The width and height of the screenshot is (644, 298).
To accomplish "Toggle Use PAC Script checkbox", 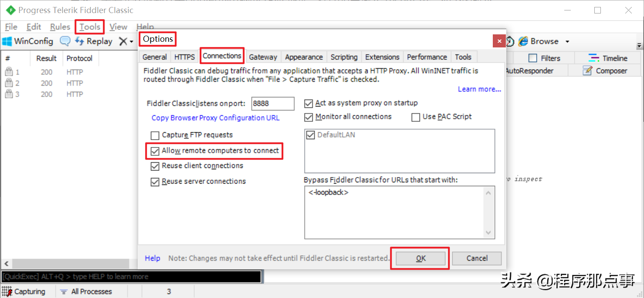I will pos(416,117).
